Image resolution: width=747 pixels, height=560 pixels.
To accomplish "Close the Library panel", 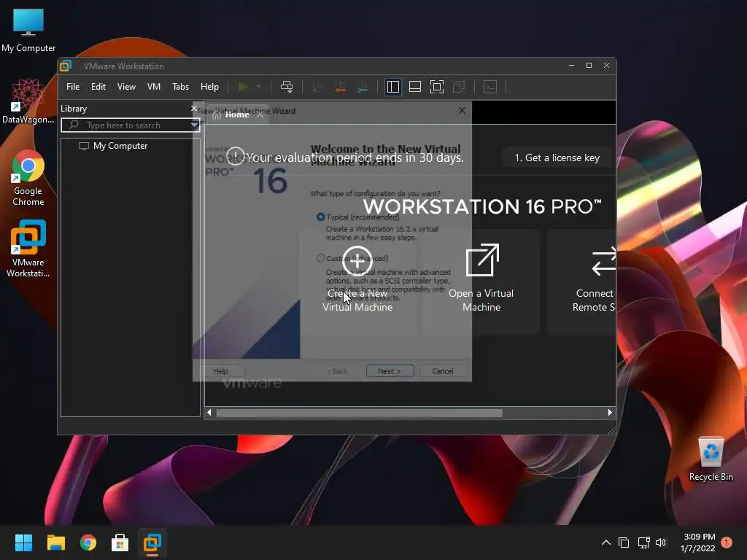I will (194, 109).
